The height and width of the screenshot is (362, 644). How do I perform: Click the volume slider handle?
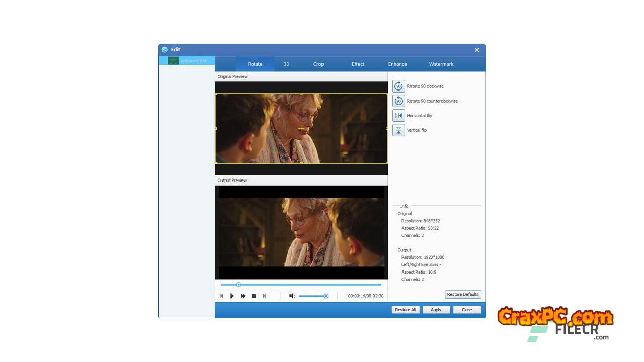[326, 296]
